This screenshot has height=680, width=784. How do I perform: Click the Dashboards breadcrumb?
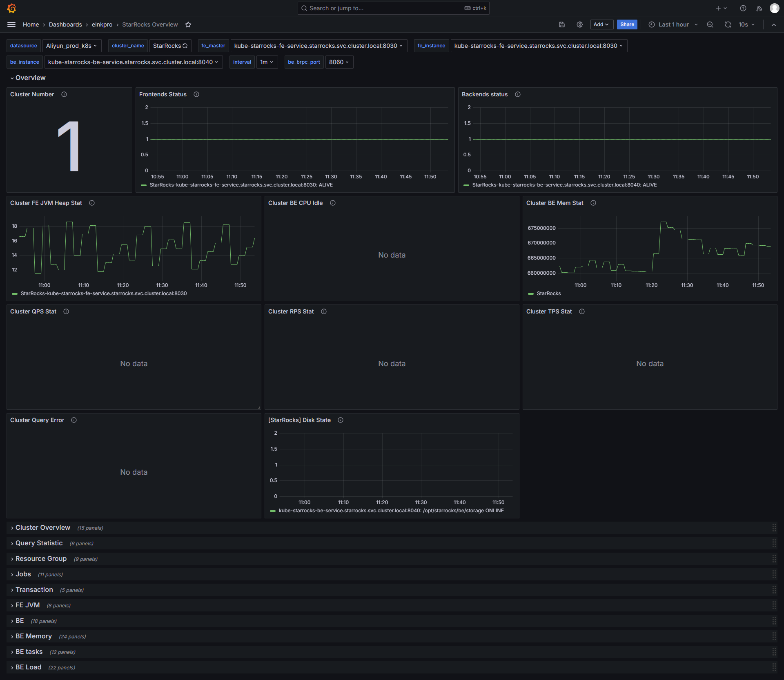[x=65, y=24]
